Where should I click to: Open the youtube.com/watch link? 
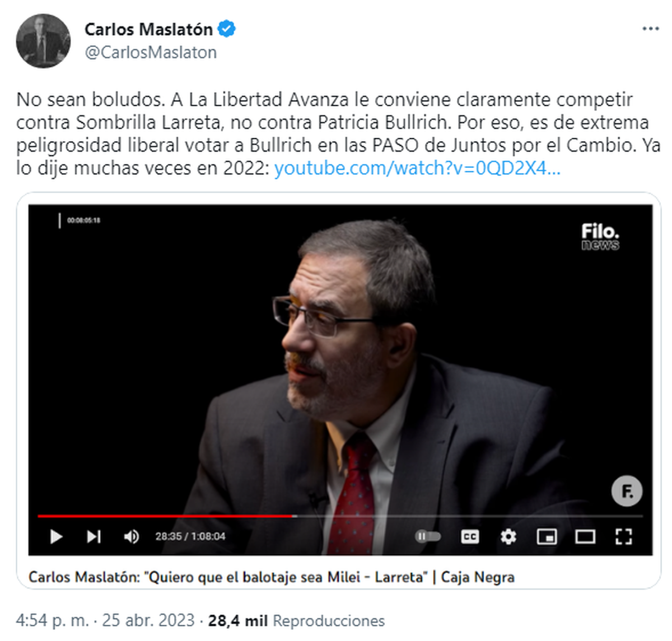click(x=417, y=168)
